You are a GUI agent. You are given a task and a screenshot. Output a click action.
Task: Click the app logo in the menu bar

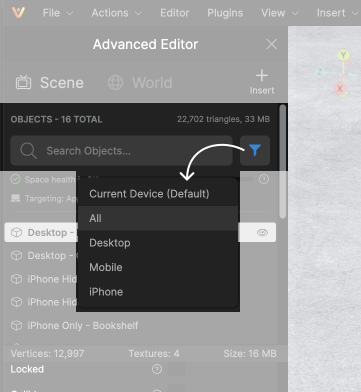(18, 13)
